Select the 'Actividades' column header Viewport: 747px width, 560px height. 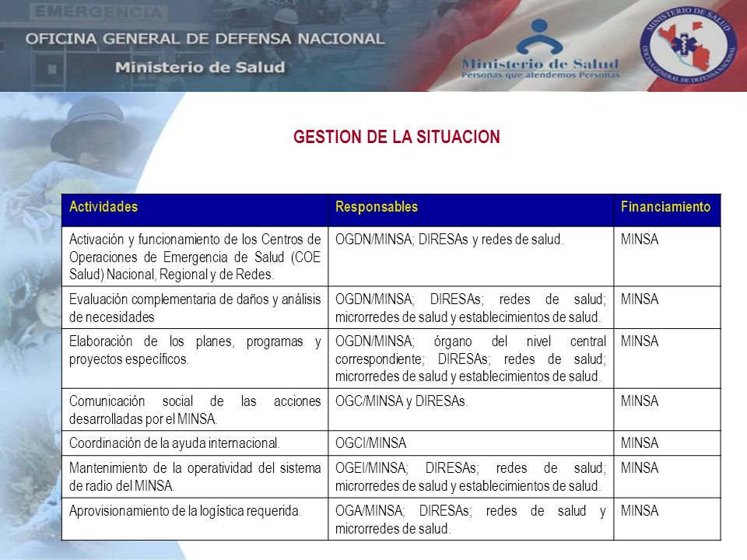[x=195, y=210]
